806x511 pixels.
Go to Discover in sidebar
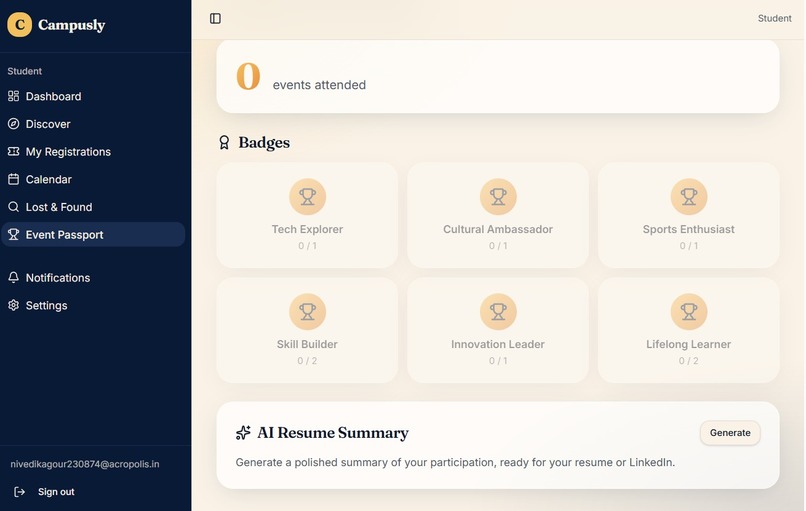[93, 124]
